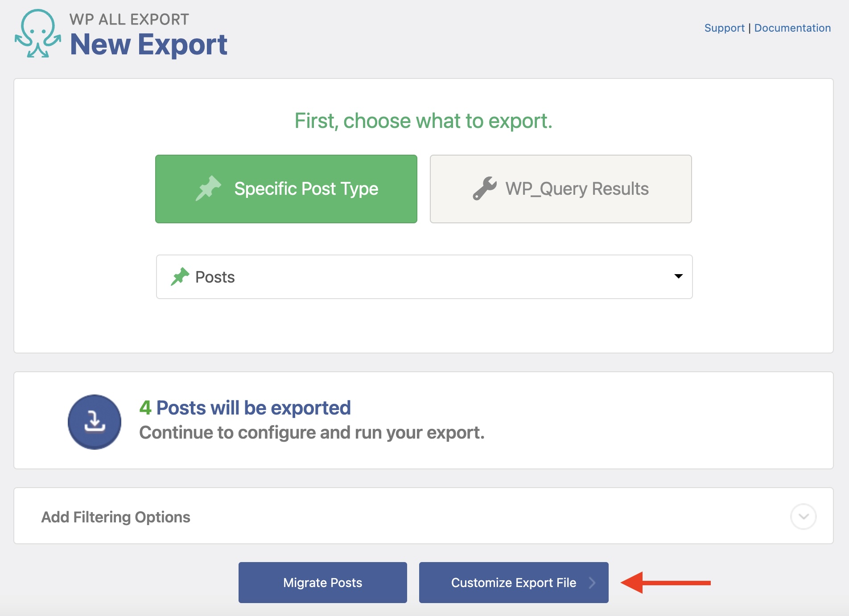Click the pushpin icon on Specific Post Type
The width and height of the screenshot is (849, 616).
[208, 188]
